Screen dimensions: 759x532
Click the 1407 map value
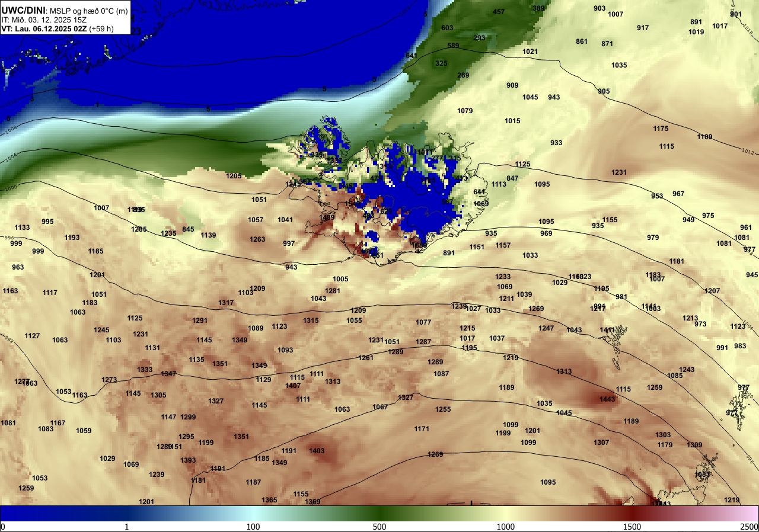click(x=293, y=386)
